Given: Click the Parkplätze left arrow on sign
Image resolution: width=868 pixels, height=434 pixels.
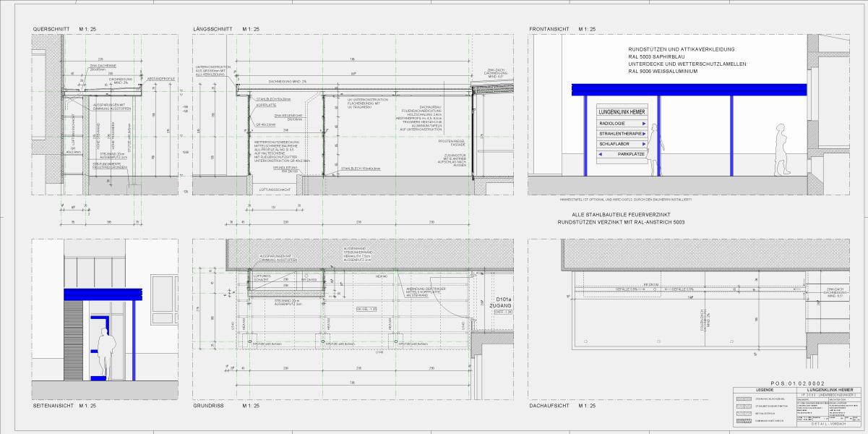Looking at the screenshot, I should [x=601, y=154].
